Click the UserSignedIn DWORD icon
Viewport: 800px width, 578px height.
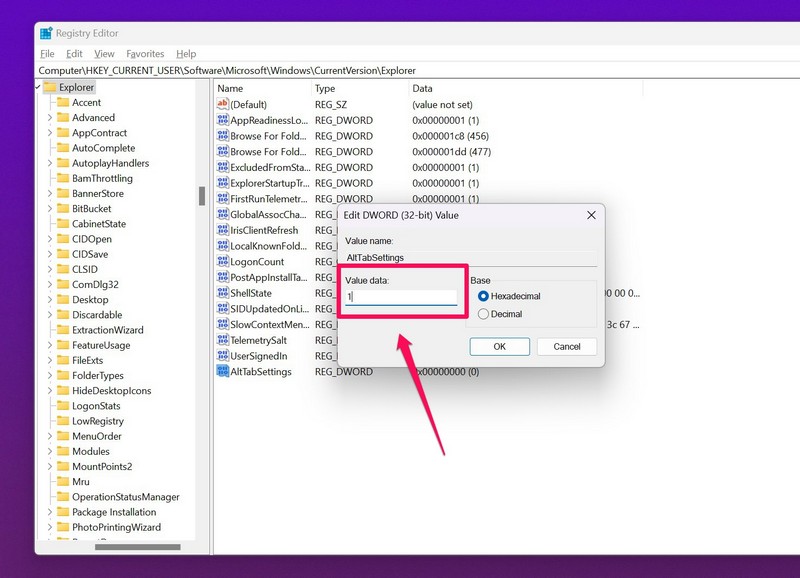pyautogui.click(x=223, y=356)
